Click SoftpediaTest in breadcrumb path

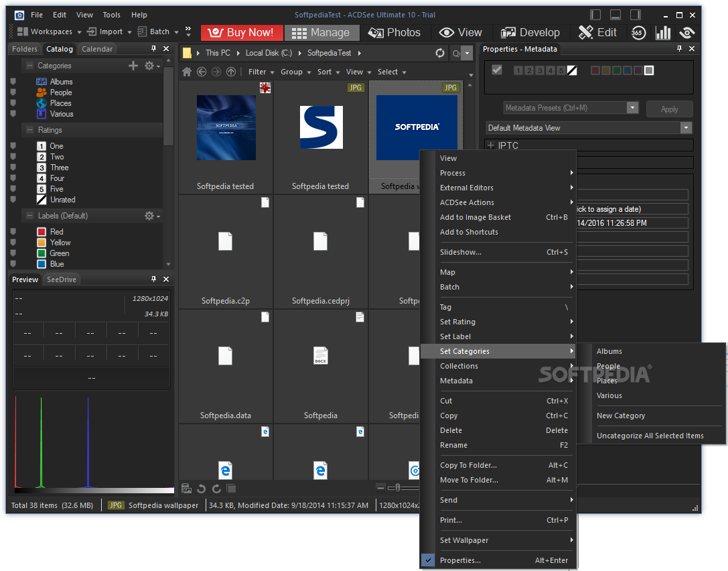pos(330,53)
